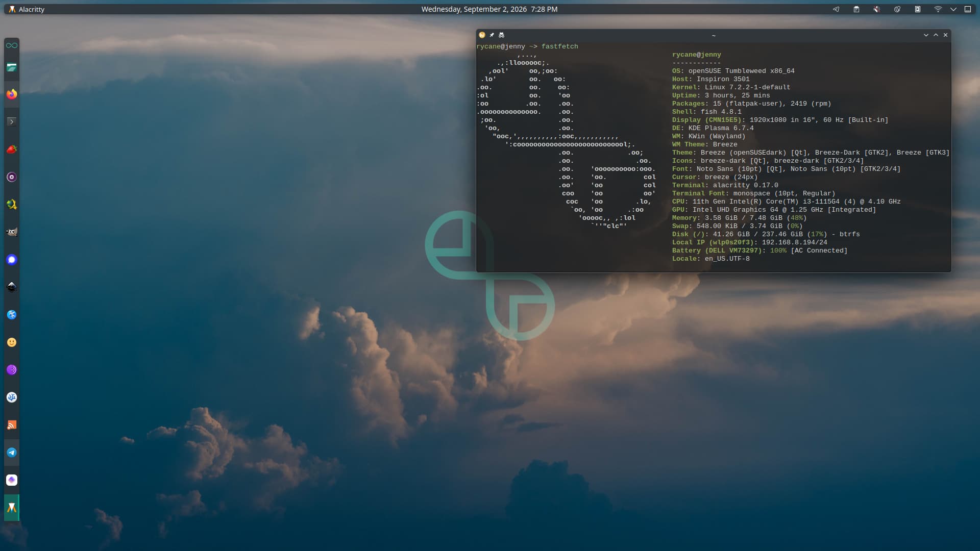Toggle pin on the Alacritty titlebar

492,35
